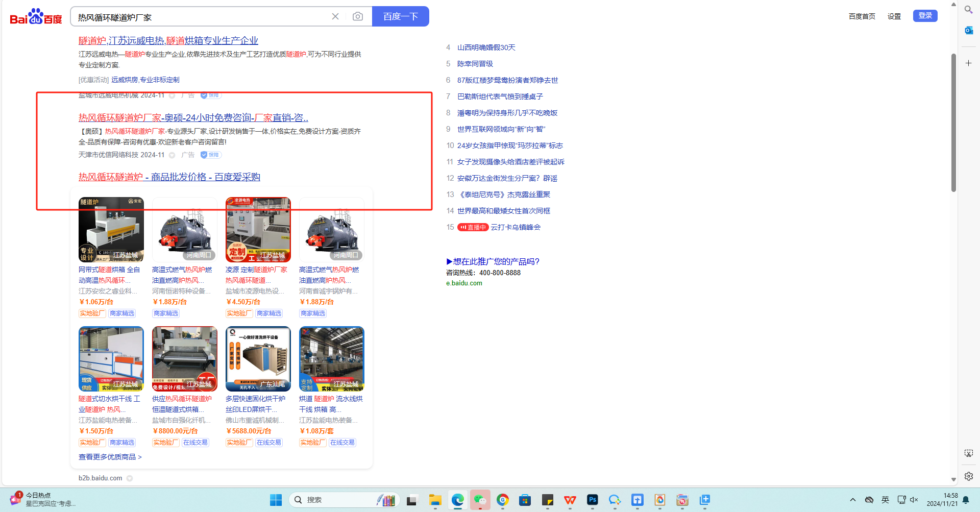
Task: Click the 保障 badge beside 天津市优信网络科技
Action: [x=210, y=155]
